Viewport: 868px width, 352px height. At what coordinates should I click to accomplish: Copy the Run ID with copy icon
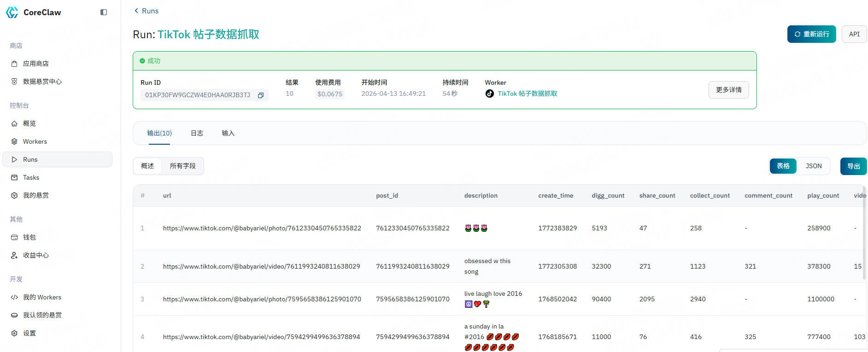261,95
